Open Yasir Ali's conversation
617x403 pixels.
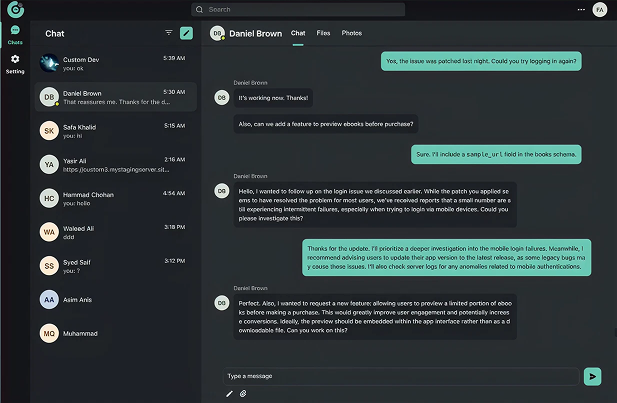[x=112, y=164]
